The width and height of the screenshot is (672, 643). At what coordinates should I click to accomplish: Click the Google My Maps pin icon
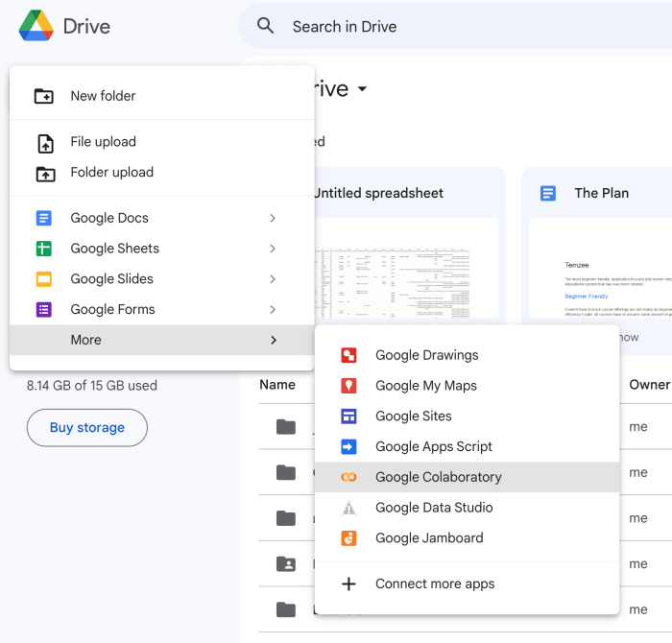tap(348, 386)
